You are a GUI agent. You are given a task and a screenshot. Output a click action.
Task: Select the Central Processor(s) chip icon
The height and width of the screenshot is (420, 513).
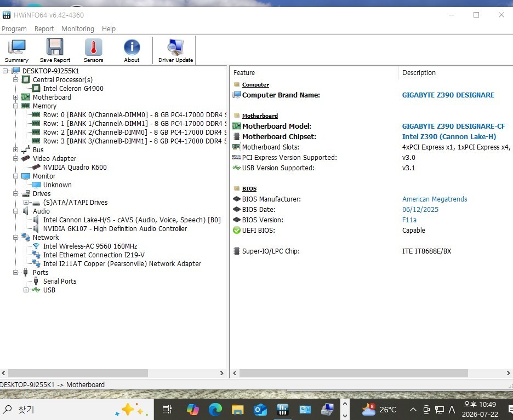(x=26, y=79)
